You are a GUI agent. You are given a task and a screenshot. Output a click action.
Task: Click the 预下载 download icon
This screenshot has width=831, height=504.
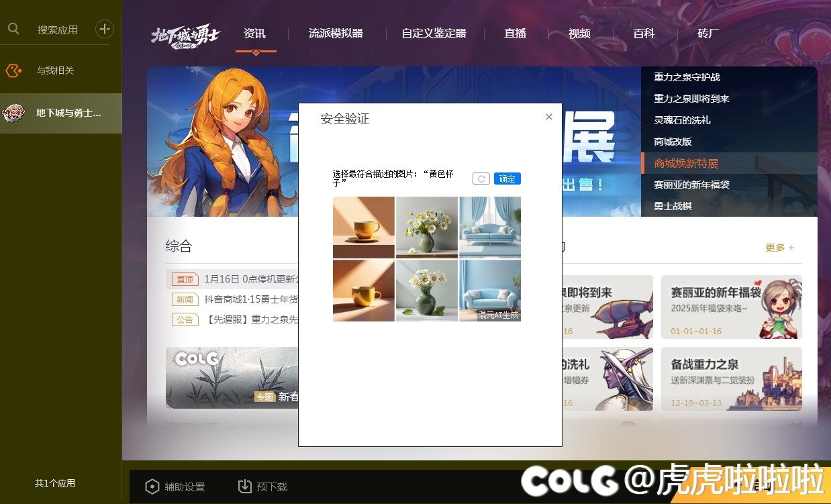[243, 486]
